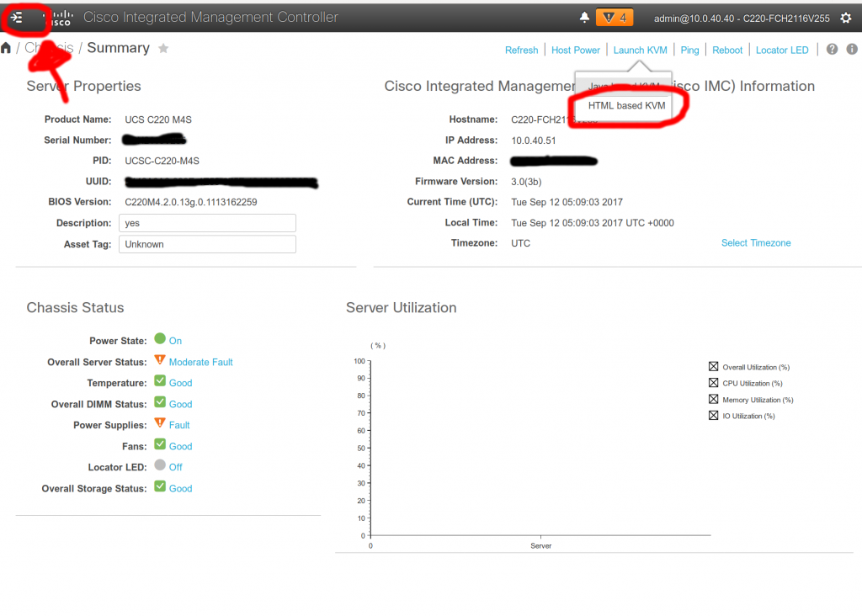Go to home via house icon
Screen dimensions: 862x616
coord(6,48)
